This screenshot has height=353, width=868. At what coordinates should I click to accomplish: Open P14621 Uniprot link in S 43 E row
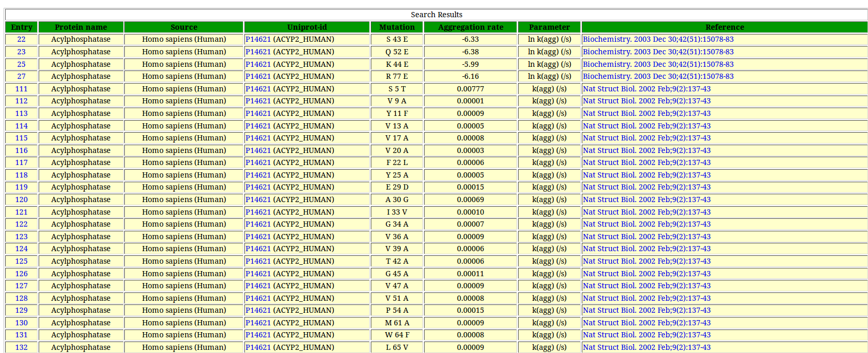pos(258,39)
